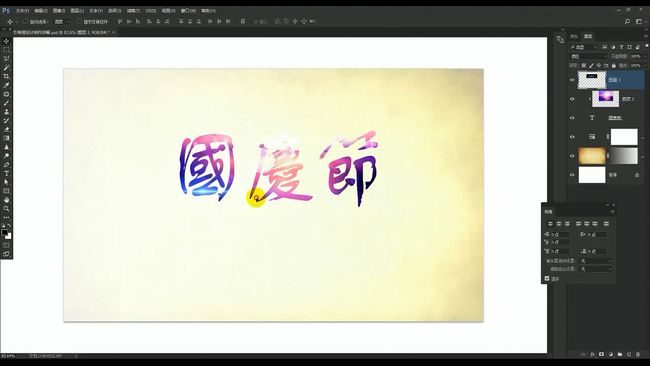
Task: Open the 窗口 (Window) menu
Action: (188, 11)
